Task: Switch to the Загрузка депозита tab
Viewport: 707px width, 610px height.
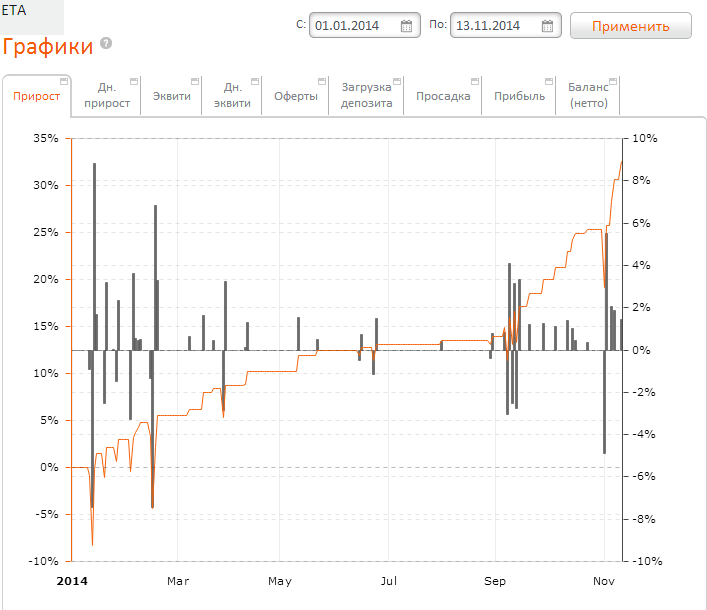Action: click(x=366, y=96)
